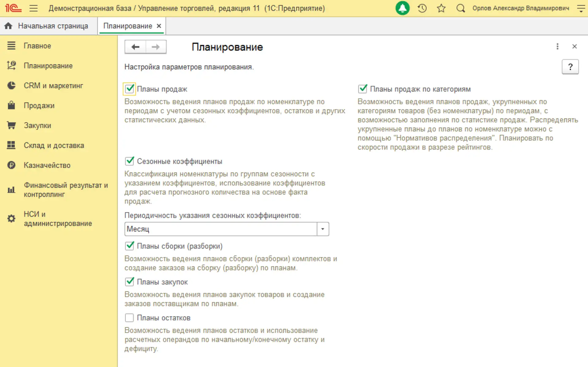Viewport: 588px width, 367px height.
Task: Open the Планирование section icon in sidebar
Action: click(x=11, y=66)
